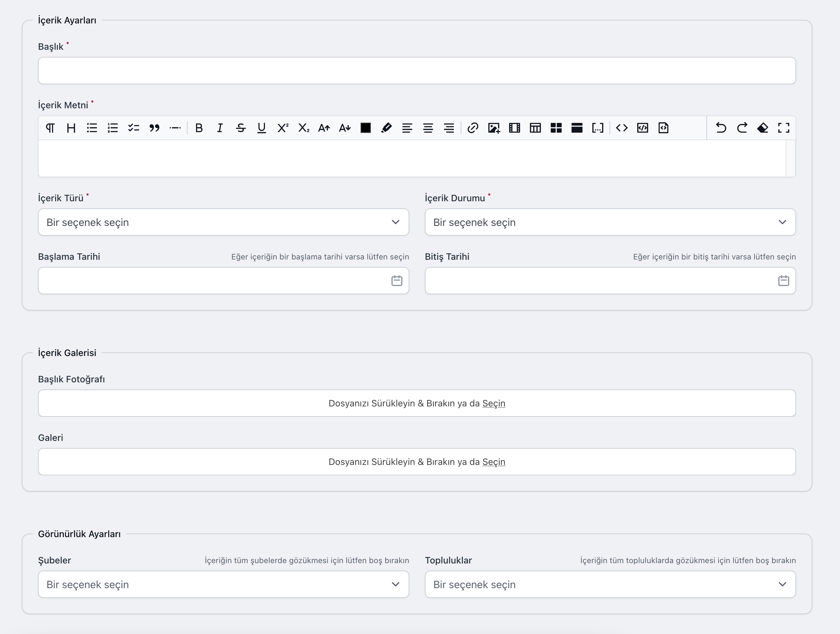Expand the İçerik Durumu dropdown
Image resolution: width=840 pixels, height=634 pixels.
(x=610, y=222)
